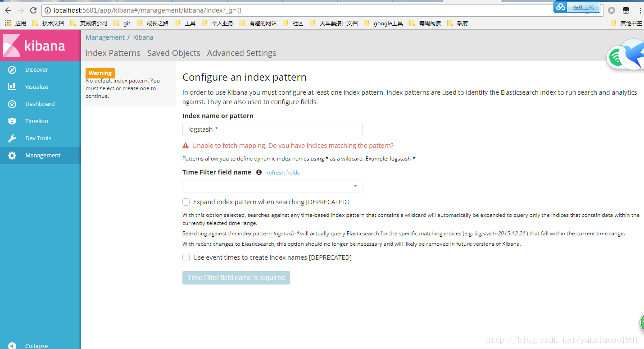644x349 pixels.
Task: Click the Unable to fetch mapping error text
Action: point(293,146)
